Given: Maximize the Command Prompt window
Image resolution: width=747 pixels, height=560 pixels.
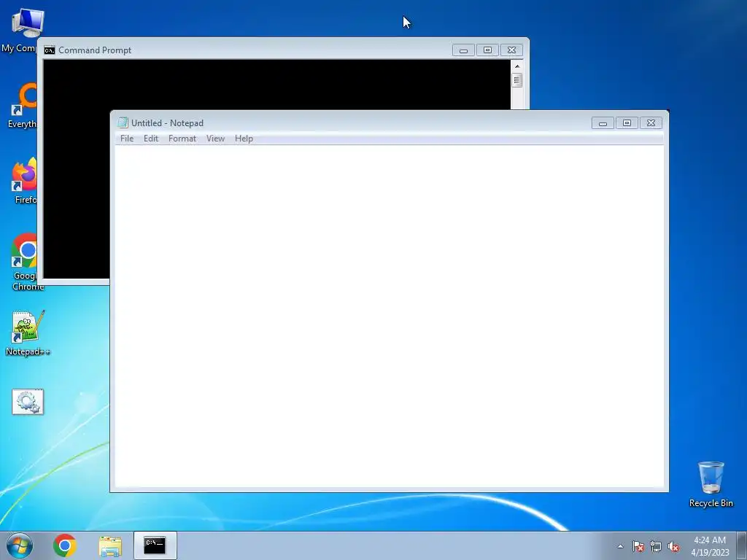Looking at the screenshot, I should [487, 50].
